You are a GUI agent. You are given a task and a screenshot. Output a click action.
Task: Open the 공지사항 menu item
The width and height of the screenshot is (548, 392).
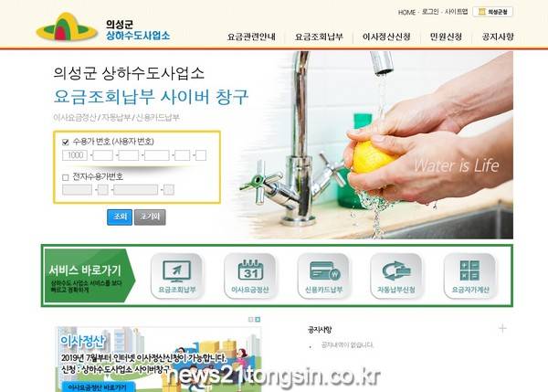pyautogui.click(x=498, y=37)
